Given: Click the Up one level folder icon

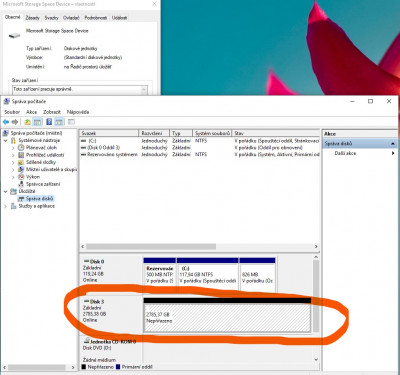Looking at the screenshot, I should (27, 122).
